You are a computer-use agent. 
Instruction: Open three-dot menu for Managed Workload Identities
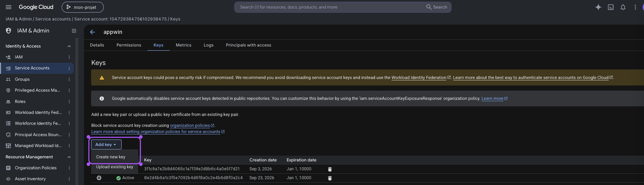click(x=69, y=146)
